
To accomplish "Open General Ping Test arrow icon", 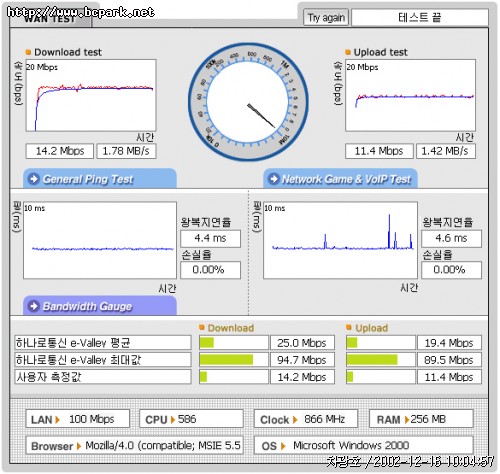I will 34,179.
